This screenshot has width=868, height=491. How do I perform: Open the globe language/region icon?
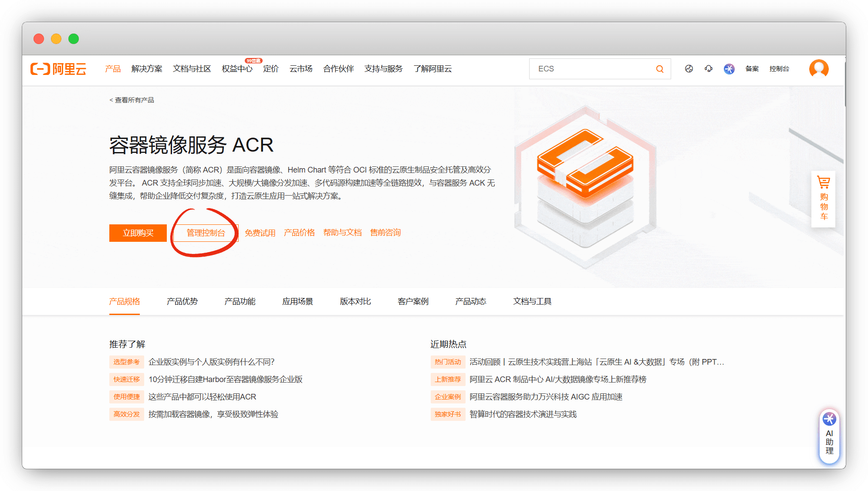click(689, 69)
